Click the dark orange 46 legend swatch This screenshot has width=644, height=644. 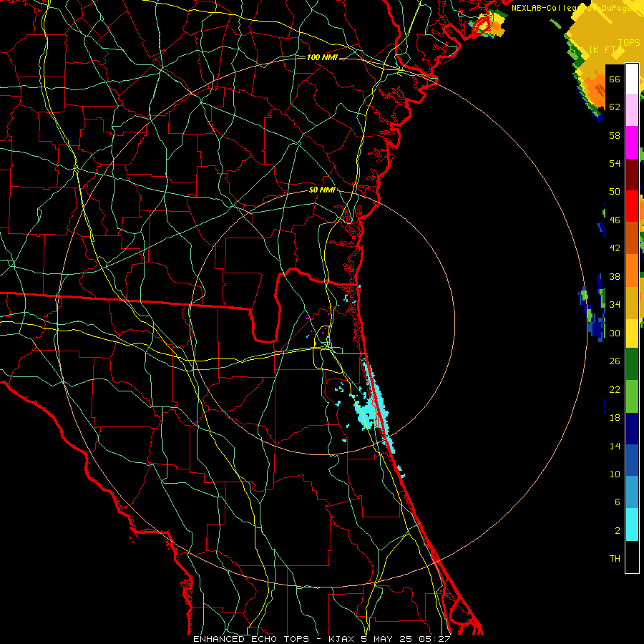coord(632,238)
